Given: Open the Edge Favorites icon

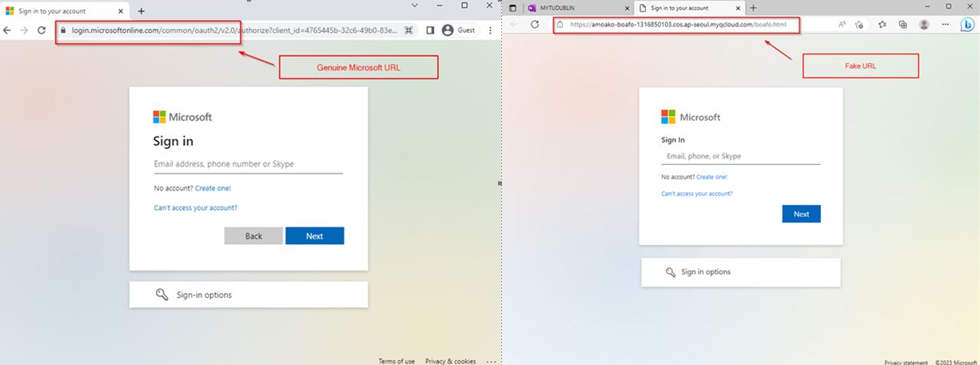Looking at the screenshot, I should (882, 24).
